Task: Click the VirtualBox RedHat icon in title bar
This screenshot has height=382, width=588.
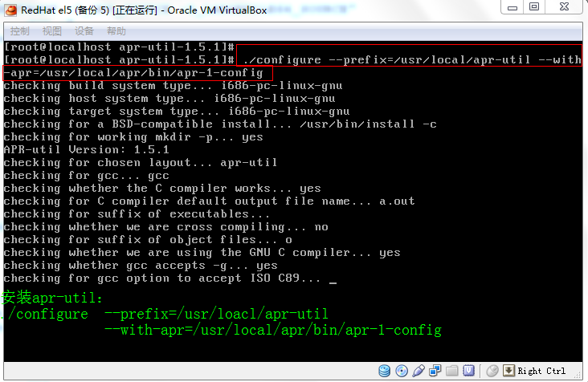Action: 10,10
